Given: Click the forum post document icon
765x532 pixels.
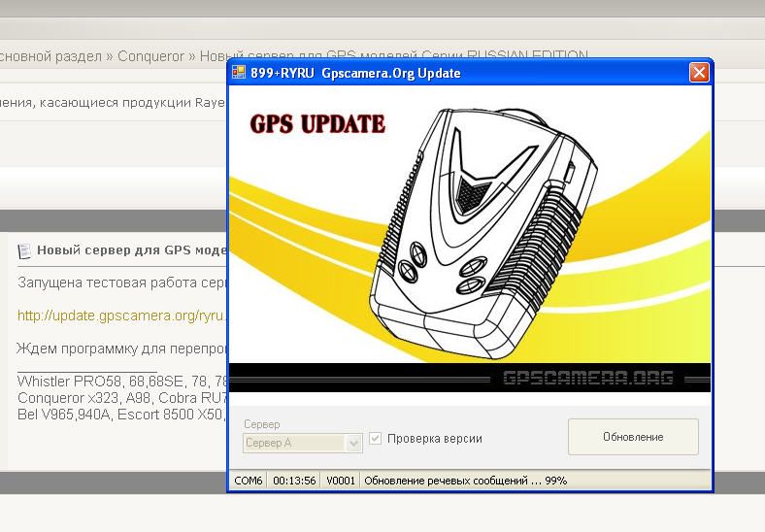Looking at the screenshot, I should 24,251.
